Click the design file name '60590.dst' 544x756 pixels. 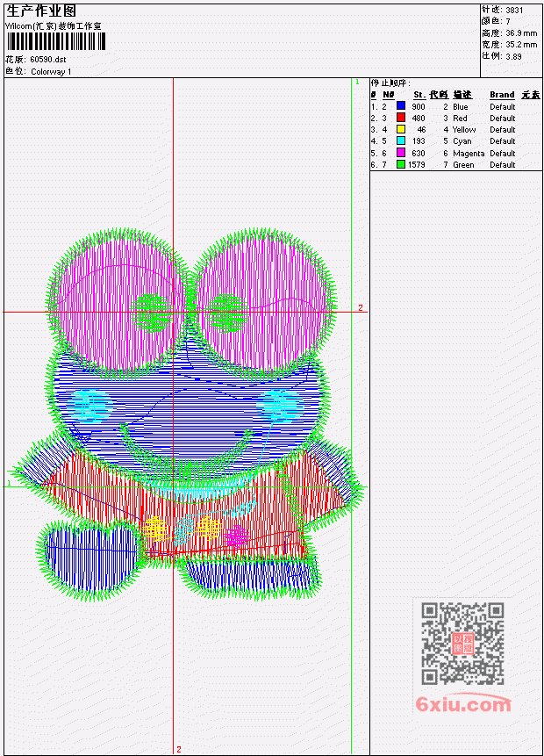pos(47,60)
